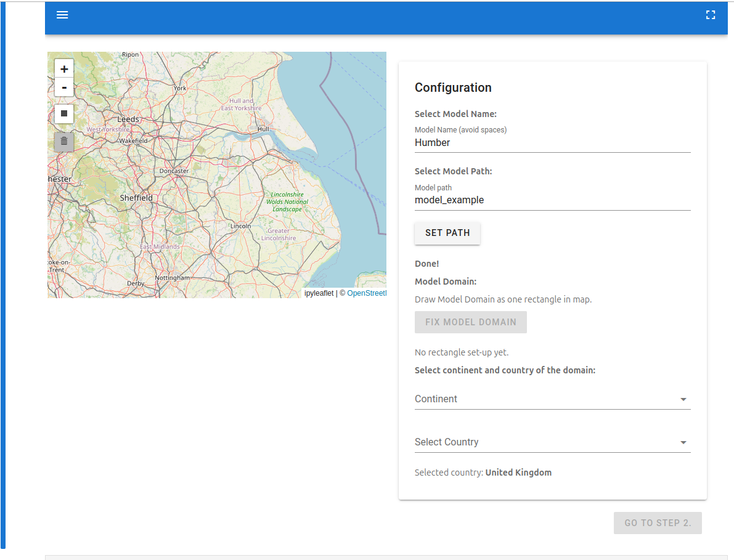Click Lincolnshire Wolds National Landscape label
Screen dimensions: 734x560
click(x=287, y=201)
